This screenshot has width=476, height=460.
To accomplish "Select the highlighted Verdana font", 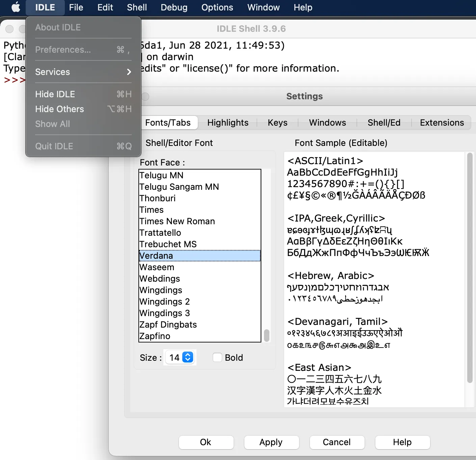I will 200,256.
